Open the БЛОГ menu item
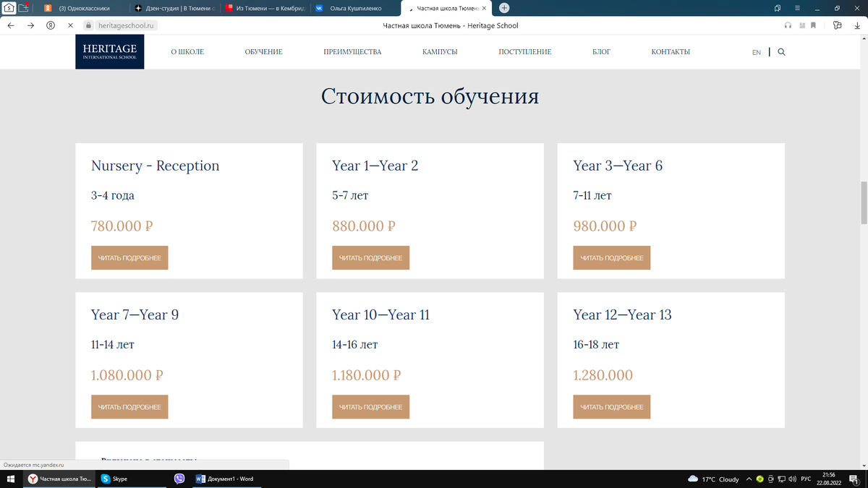This screenshot has height=488, width=868. [601, 52]
